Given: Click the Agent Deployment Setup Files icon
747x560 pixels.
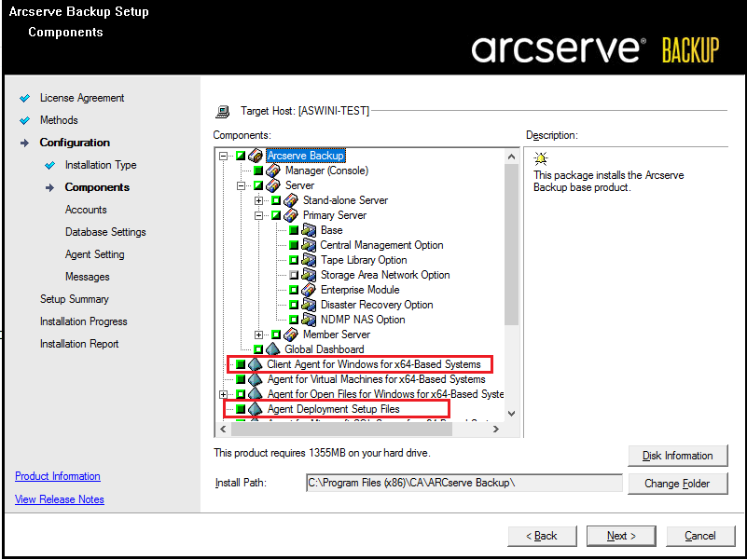Looking at the screenshot, I should [256, 409].
